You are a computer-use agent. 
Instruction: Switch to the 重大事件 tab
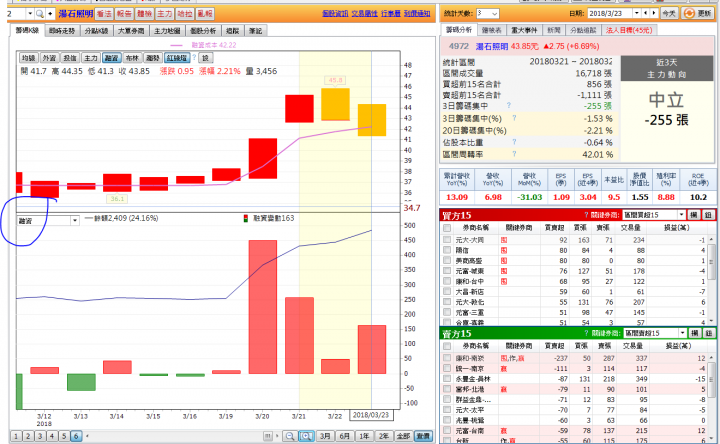click(524, 30)
